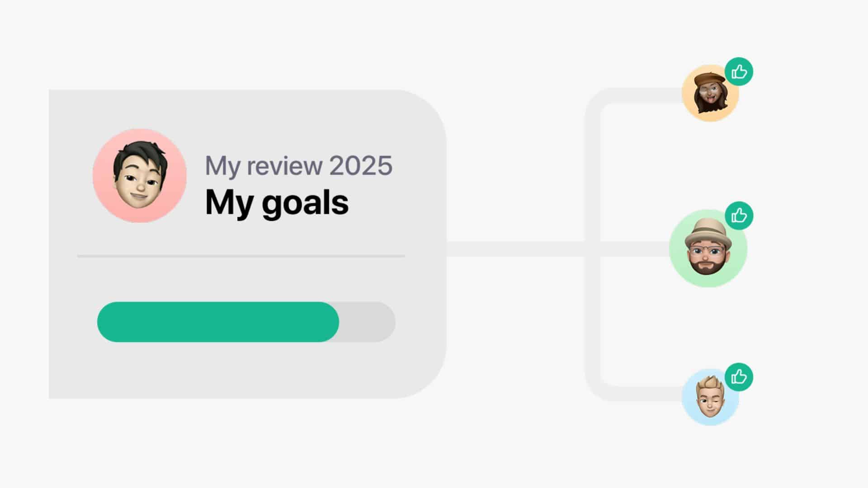Click the word "goals" in the card title
The height and width of the screenshot is (488, 868).
point(305,203)
